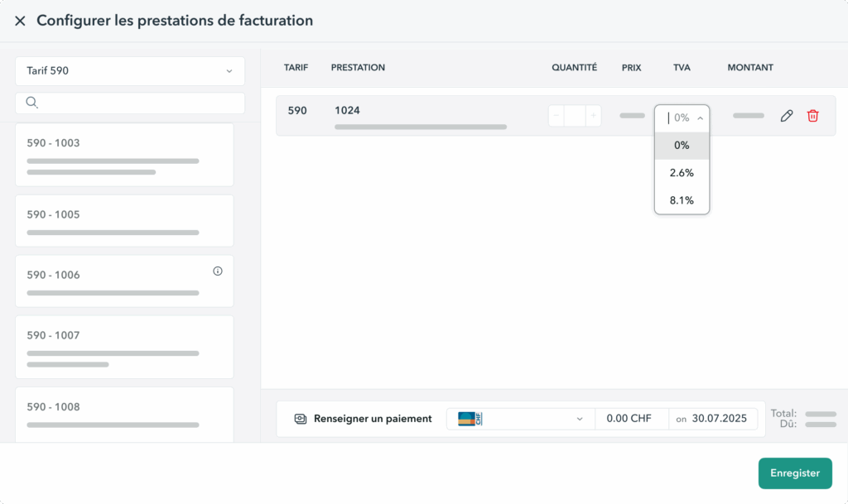Choose the 2.6% TVA option
The image size is (848, 504).
pos(682,173)
